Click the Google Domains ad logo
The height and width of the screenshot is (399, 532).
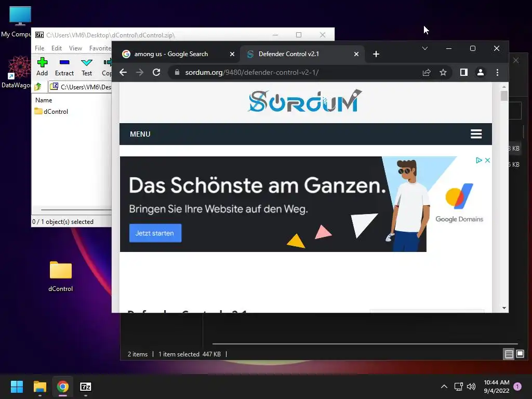coord(459,203)
